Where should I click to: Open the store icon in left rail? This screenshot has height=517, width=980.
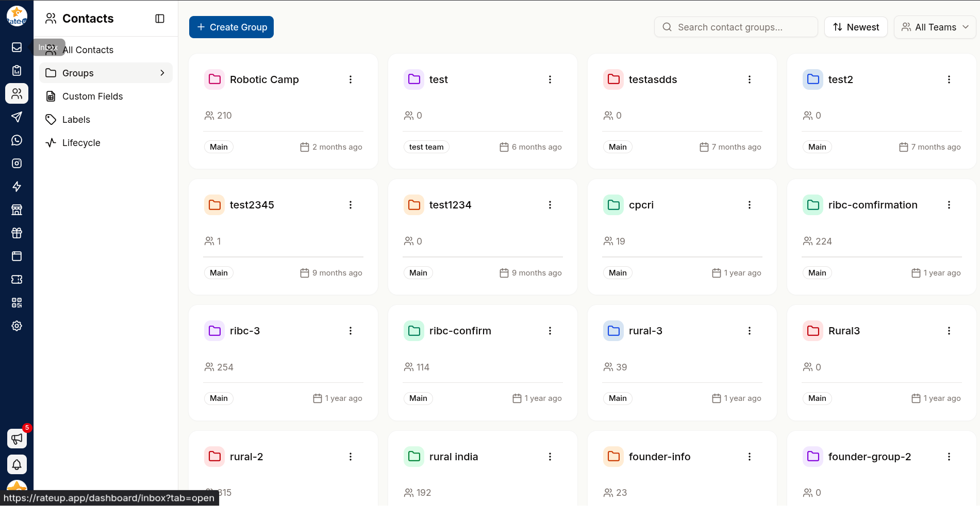[16, 209]
